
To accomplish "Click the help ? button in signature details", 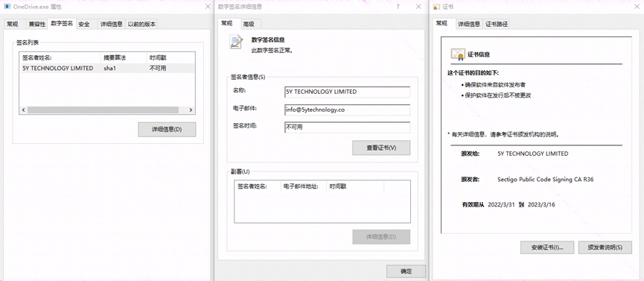I will [x=398, y=7].
